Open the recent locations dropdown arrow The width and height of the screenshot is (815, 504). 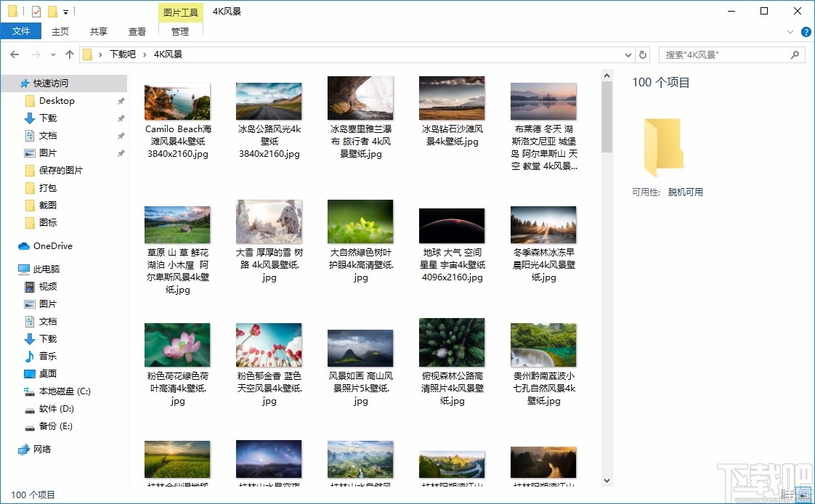pos(53,54)
